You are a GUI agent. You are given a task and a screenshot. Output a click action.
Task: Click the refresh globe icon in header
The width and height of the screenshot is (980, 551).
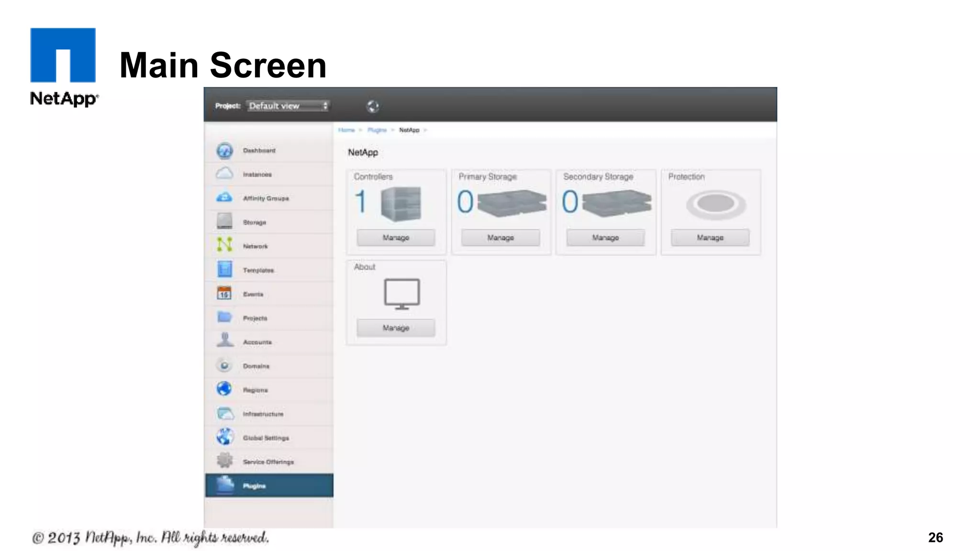[x=373, y=106]
